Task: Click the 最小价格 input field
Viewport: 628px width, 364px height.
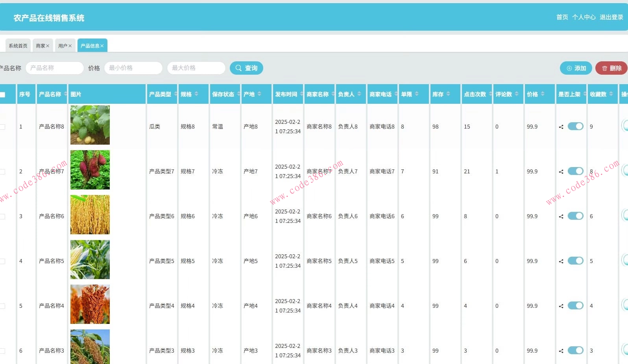Action: click(133, 68)
